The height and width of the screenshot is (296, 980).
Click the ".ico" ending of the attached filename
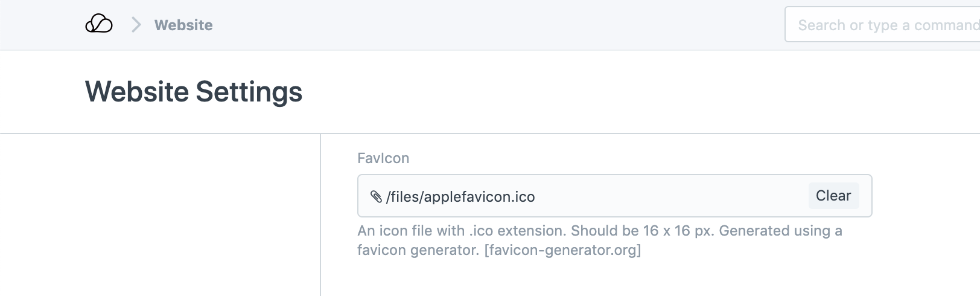point(523,197)
